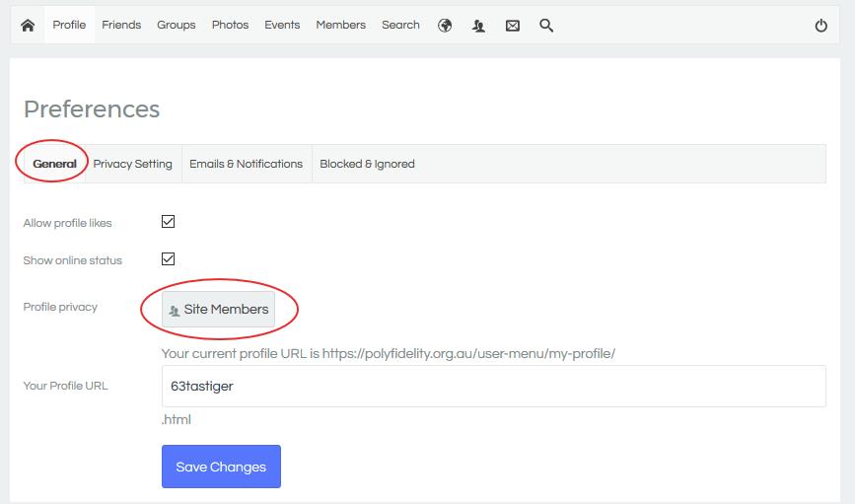Open the Events menu item
The width and height of the screenshot is (855, 504).
282,25
